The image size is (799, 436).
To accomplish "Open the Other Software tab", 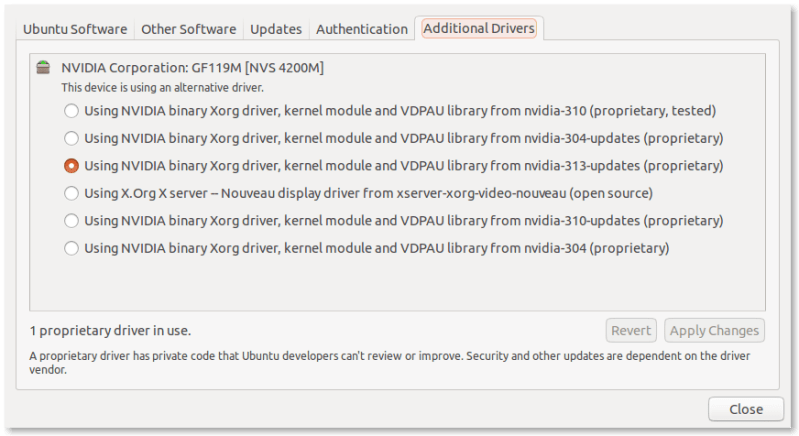I will click(189, 29).
